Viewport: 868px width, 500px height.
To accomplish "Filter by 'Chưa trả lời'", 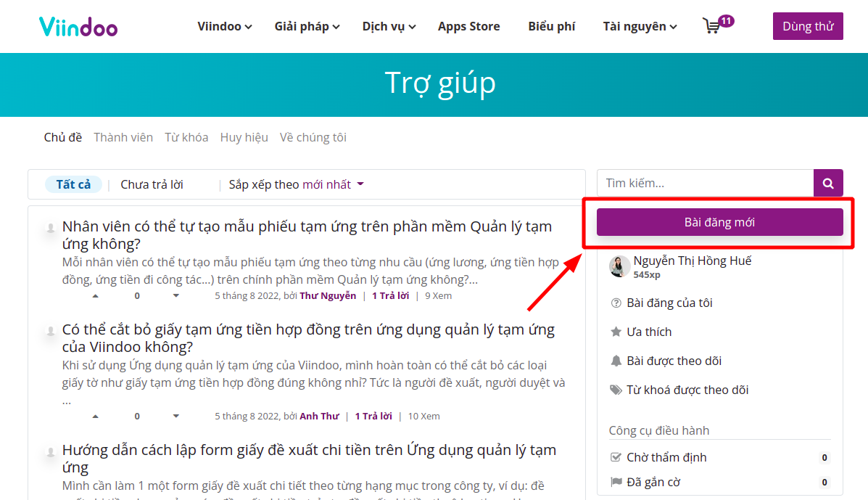I will tap(152, 184).
